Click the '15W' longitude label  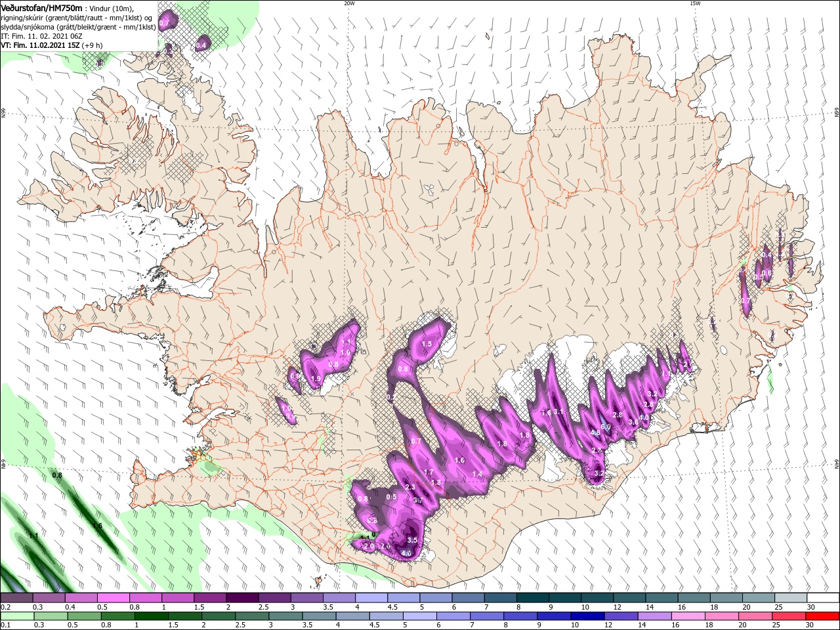[x=695, y=3]
